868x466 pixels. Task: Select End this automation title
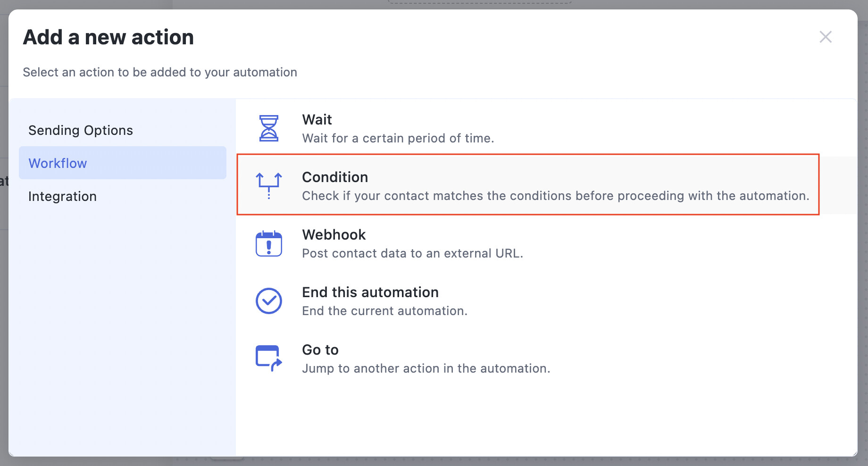370,292
